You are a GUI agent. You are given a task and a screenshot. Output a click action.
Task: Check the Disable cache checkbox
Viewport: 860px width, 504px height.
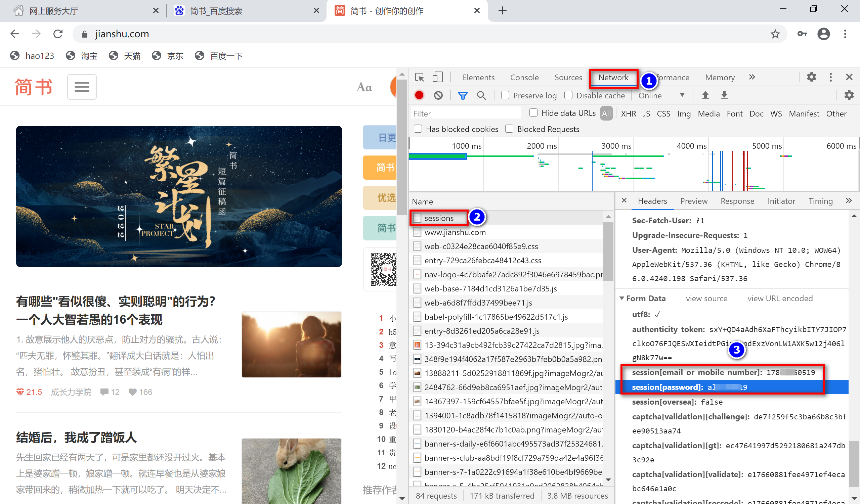click(568, 95)
